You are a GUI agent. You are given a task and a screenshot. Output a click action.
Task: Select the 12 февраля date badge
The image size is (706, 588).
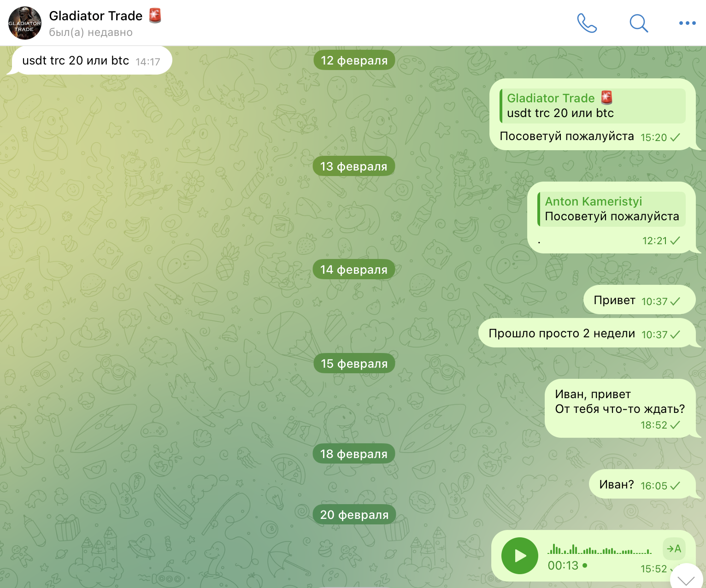(354, 60)
